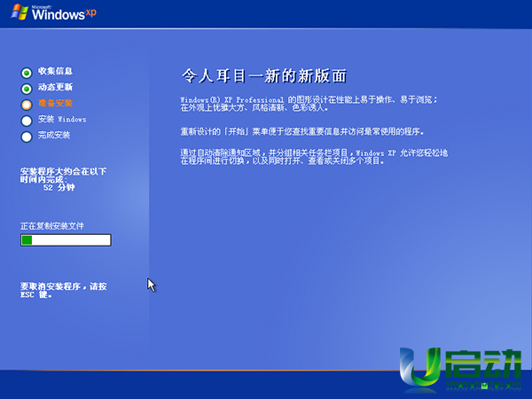Click the 52 分钟 remaining time
Image resolution: width=532 pixels, height=399 pixels.
(59, 188)
